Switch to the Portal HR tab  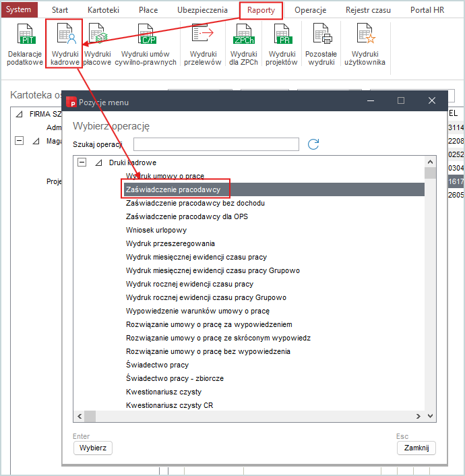point(427,10)
